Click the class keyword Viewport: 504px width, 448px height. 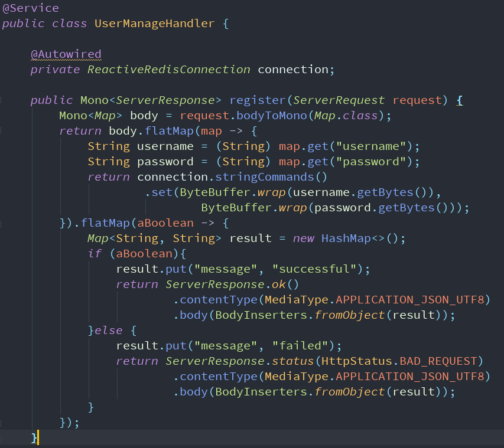point(70,24)
